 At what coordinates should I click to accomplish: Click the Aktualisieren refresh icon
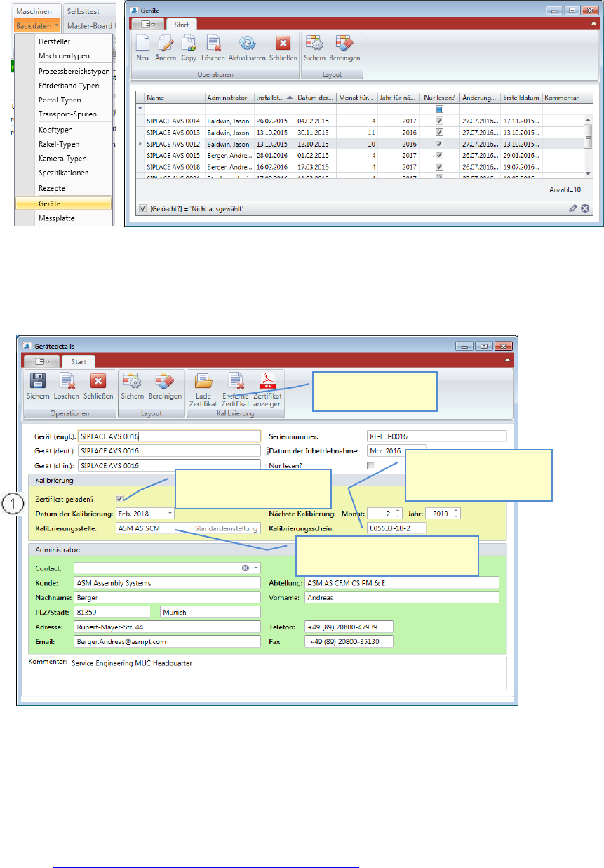click(247, 45)
